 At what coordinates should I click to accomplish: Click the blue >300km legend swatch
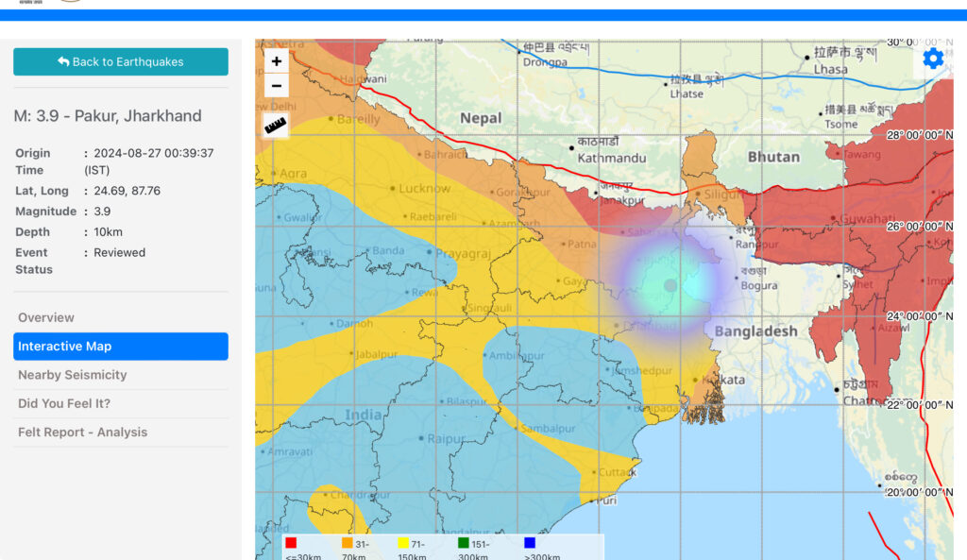(x=530, y=543)
